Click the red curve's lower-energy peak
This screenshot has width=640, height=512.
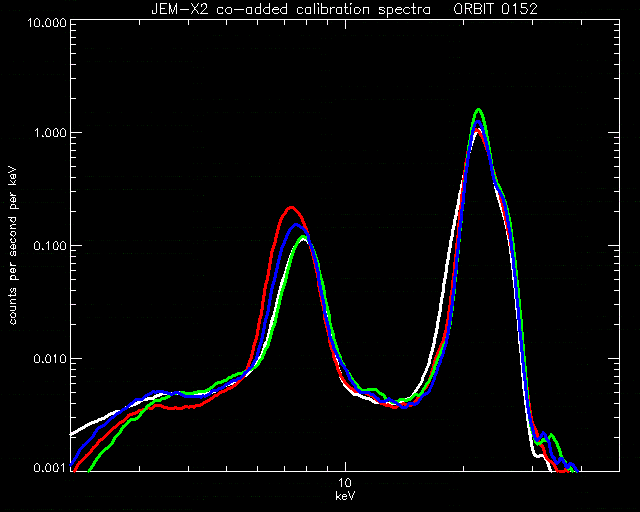point(291,208)
